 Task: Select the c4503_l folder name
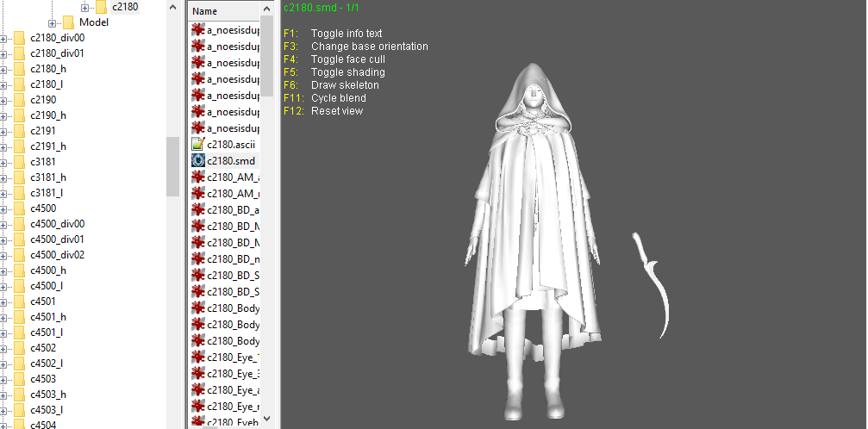[47, 410]
